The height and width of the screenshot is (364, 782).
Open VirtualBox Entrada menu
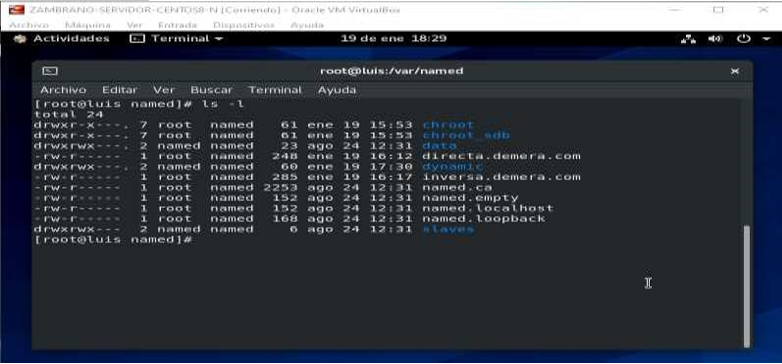(177, 25)
